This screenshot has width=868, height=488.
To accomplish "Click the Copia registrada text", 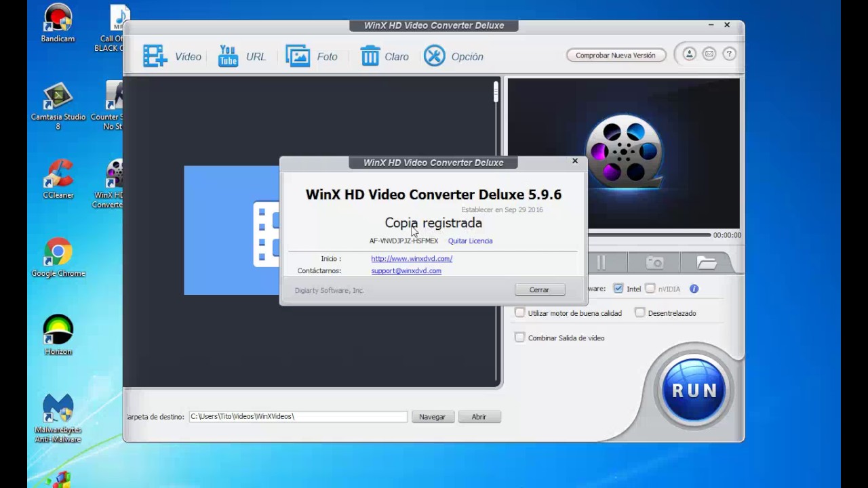I will (433, 223).
